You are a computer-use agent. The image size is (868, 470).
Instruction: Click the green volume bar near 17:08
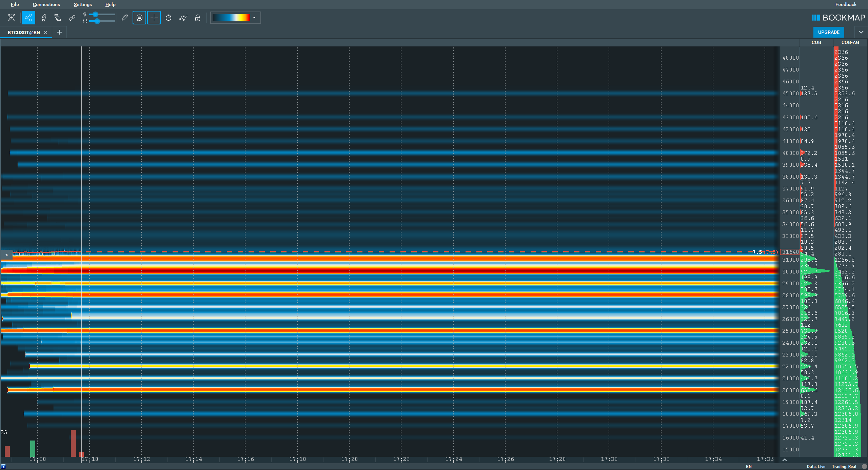pos(33,448)
